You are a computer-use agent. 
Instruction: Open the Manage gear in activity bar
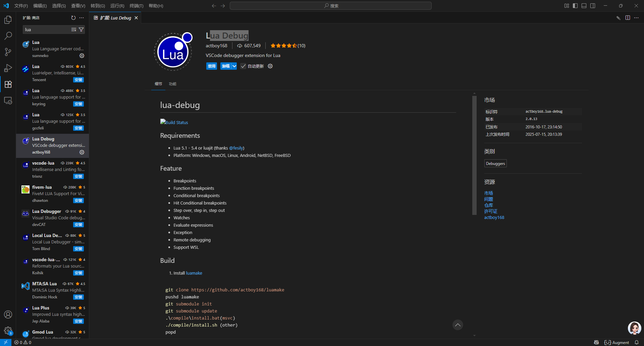point(8,331)
